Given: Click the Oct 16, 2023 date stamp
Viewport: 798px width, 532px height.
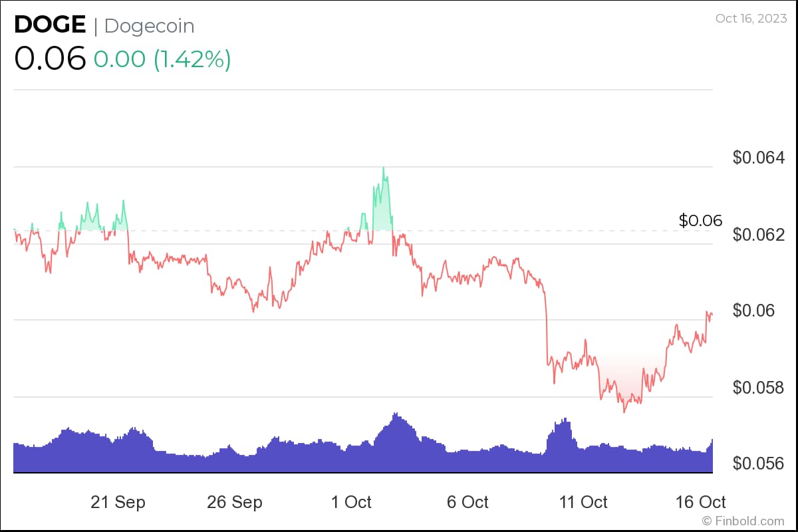Looking at the screenshot, I should [x=749, y=19].
